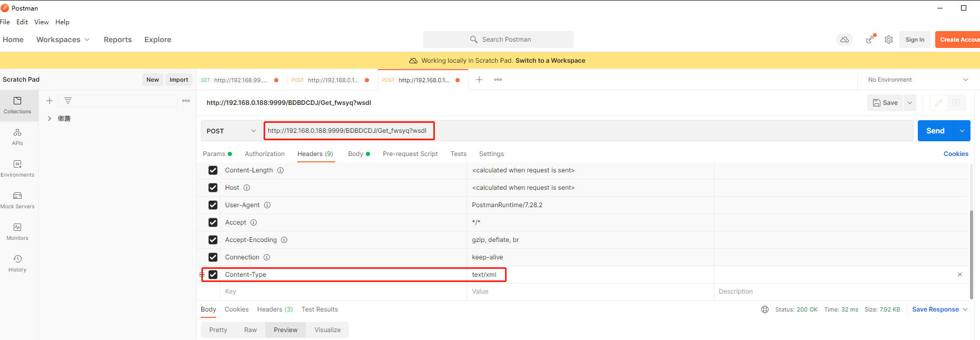Uncheck the Accept-Encoding header checkbox
The image size is (980, 340).
tap(213, 240)
